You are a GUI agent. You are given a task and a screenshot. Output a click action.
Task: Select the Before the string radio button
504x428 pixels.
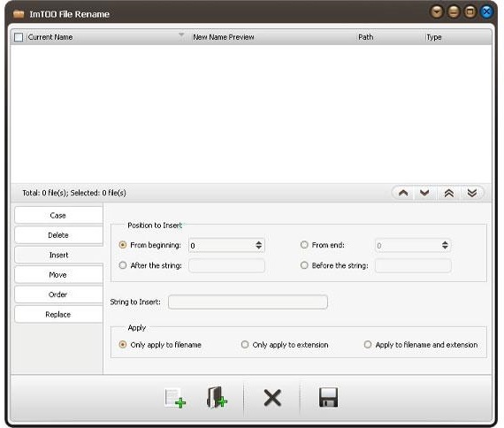point(304,265)
